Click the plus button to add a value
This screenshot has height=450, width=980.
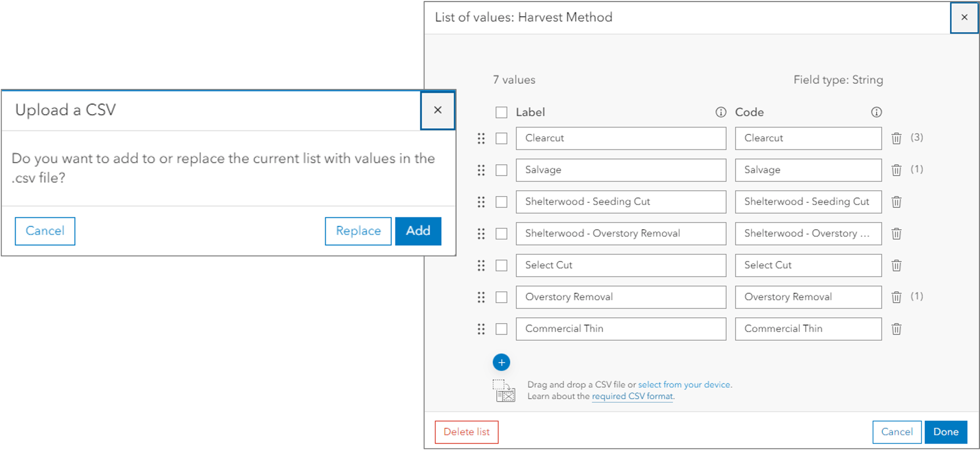(x=501, y=362)
